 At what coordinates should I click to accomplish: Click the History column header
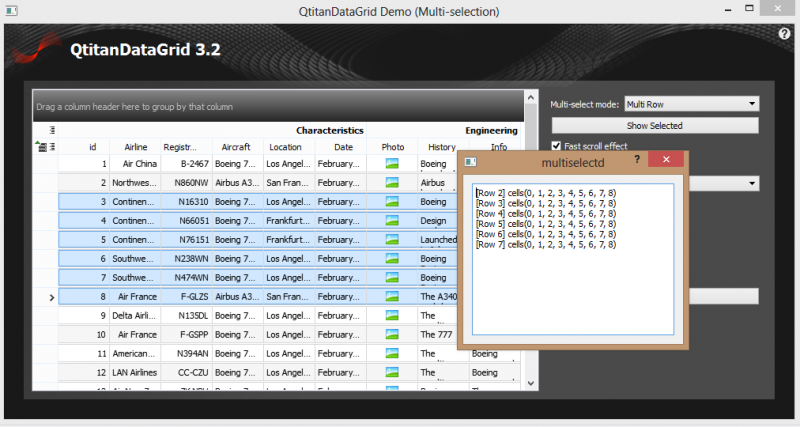442,147
